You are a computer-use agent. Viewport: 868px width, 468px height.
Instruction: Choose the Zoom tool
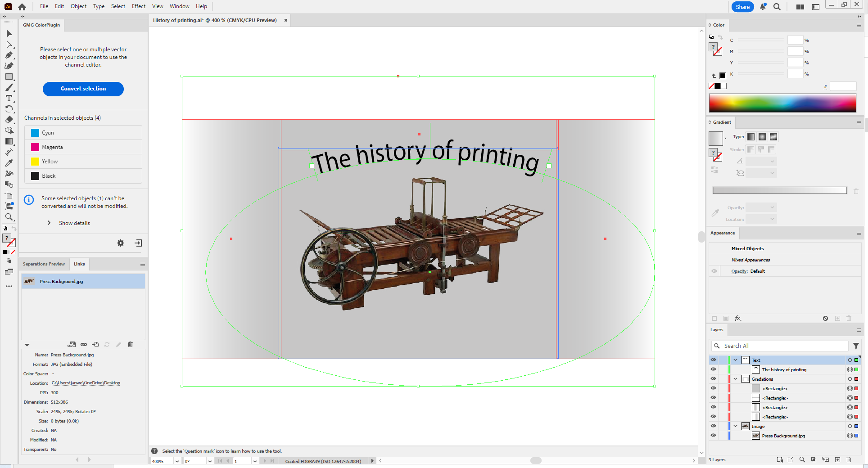pyautogui.click(x=9, y=217)
